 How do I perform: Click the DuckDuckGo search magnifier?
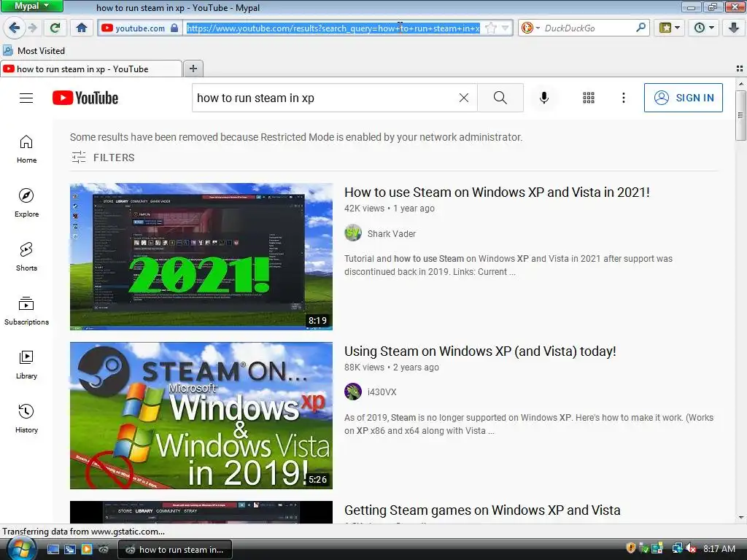pyautogui.click(x=640, y=28)
